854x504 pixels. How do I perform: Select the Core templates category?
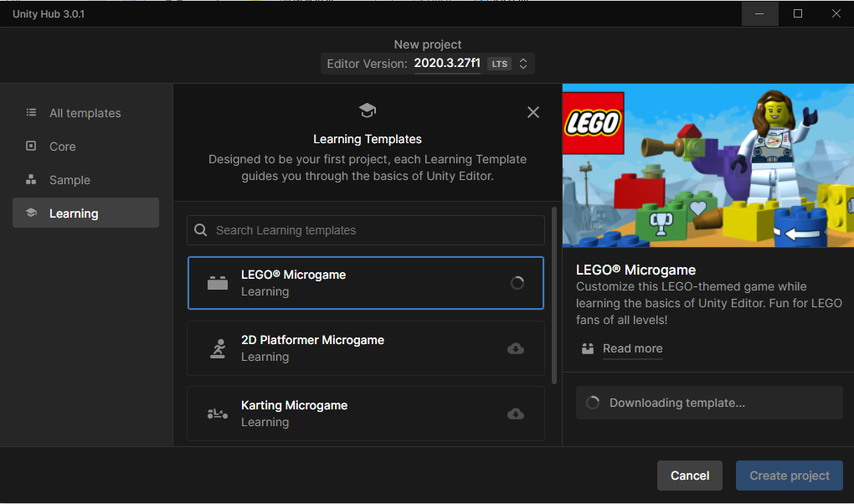point(62,147)
